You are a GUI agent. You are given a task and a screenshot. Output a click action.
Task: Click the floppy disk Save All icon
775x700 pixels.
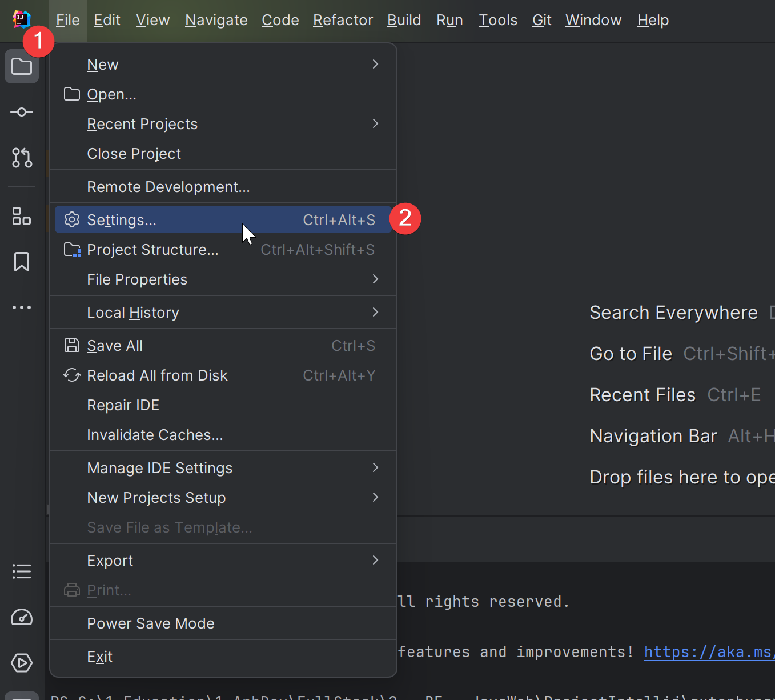click(x=72, y=345)
